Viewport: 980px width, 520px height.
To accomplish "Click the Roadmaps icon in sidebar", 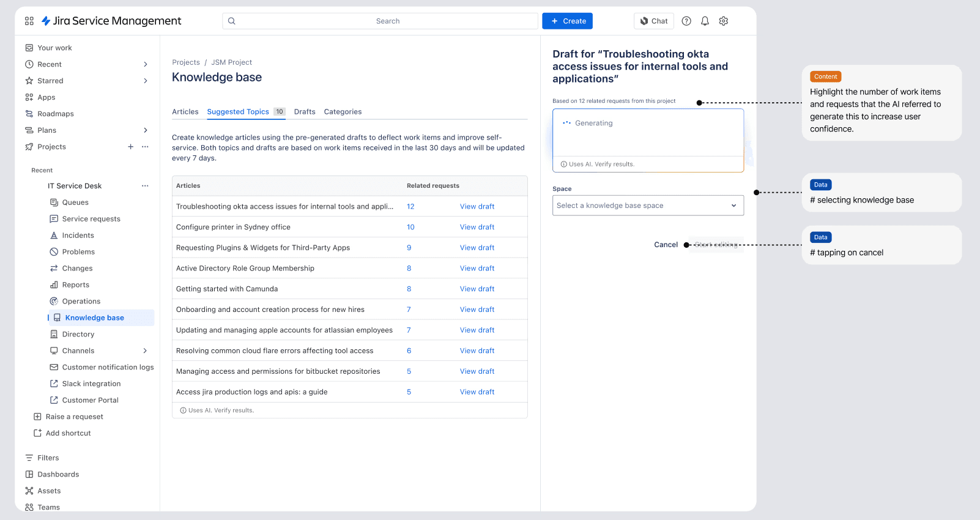I will 29,114.
